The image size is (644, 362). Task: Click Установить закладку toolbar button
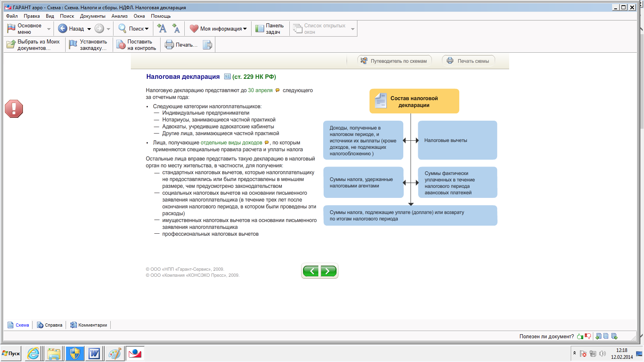pos(88,45)
